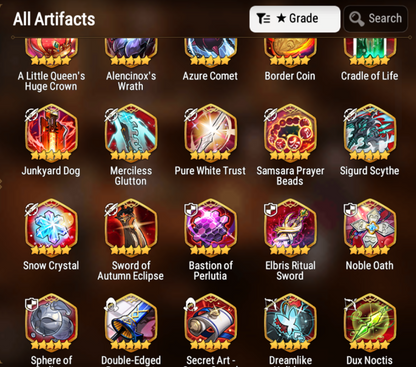The width and height of the screenshot is (416, 367).
Task: Pick the Sword of Autumn Eclipse artifact
Action: coord(131,228)
